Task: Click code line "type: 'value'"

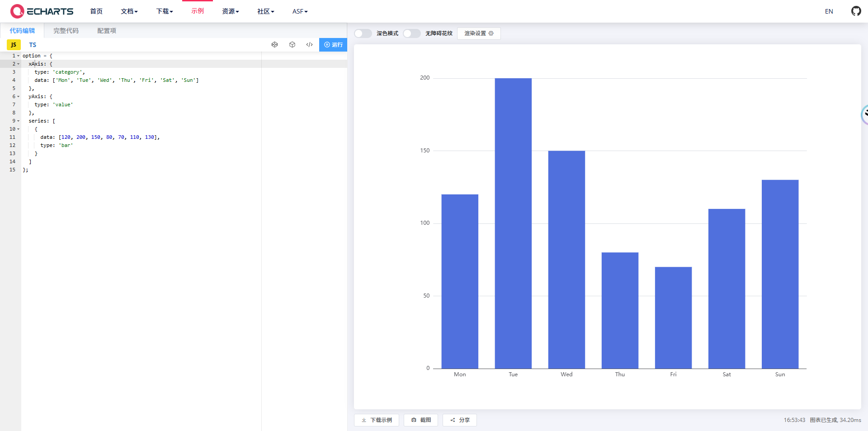Action: (54, 104)
